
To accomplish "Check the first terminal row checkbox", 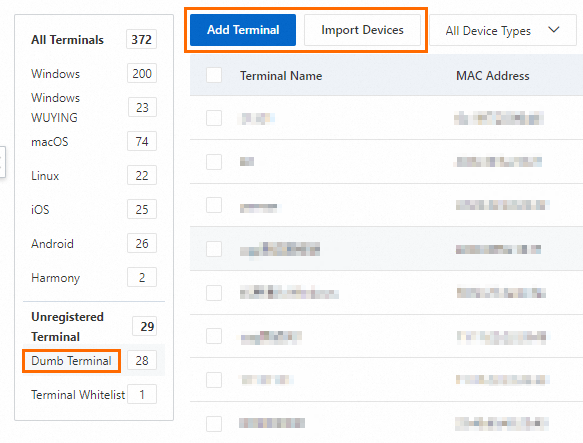I will [214, 118].
